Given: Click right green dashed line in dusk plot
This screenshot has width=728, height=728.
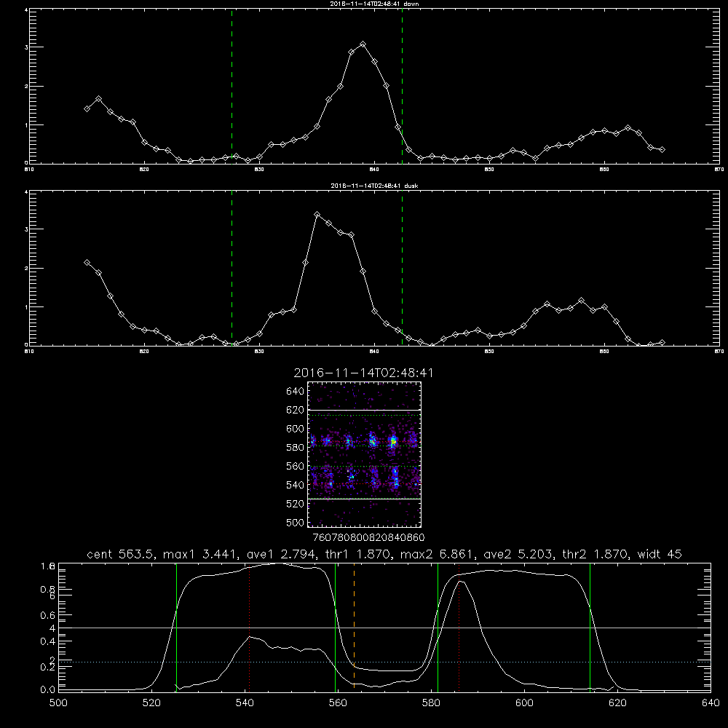Looking at the screenshot, I should point(402,268).
